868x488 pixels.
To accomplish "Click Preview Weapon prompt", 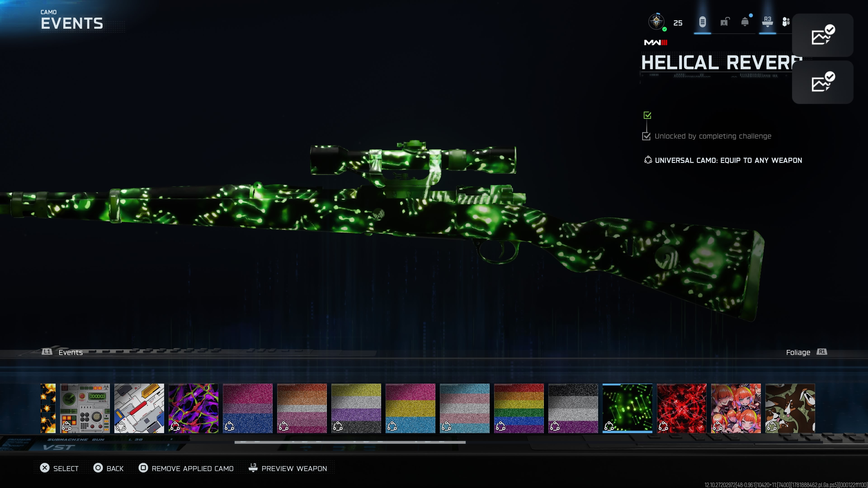I will 288,468.
